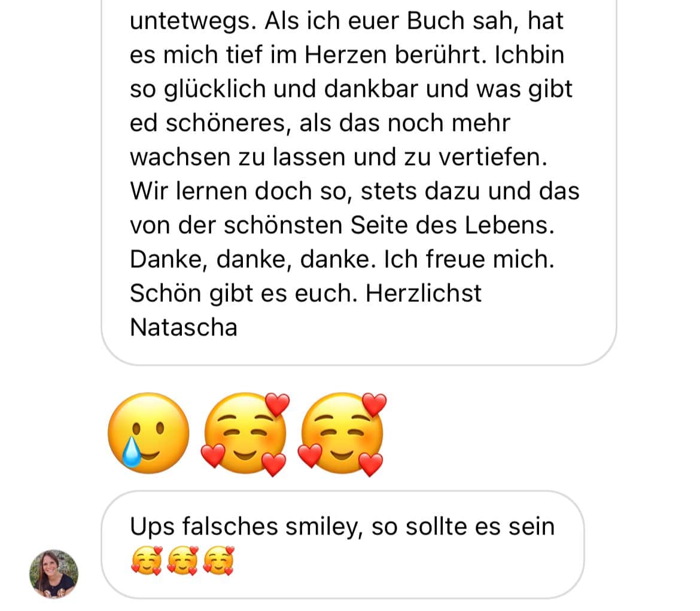Tap second small hearts emoji in reply bubble
This screenshot has width=700, height=611.
[x=182, y=561]
